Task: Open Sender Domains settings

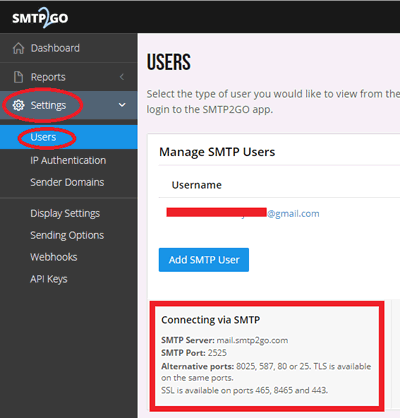Action: click(67, 182)
